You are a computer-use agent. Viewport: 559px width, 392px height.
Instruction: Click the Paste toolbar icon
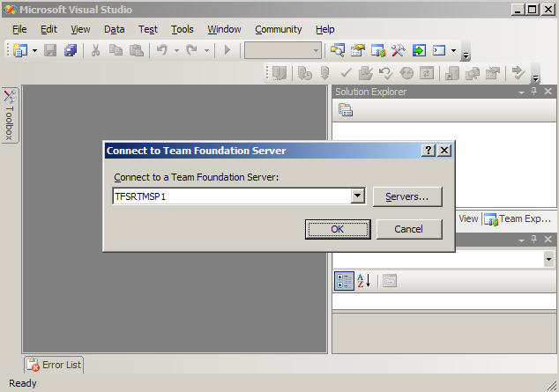point(136,50)
